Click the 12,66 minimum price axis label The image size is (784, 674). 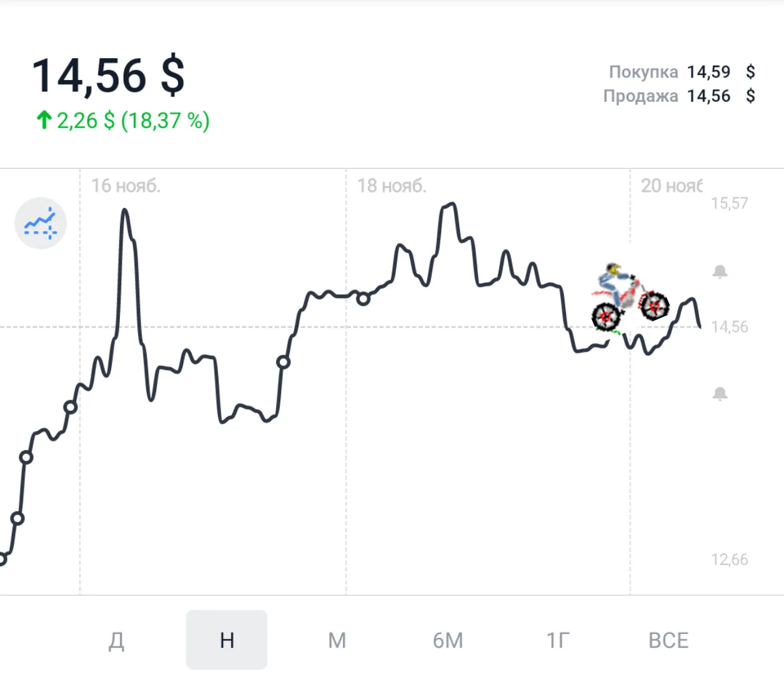tap(729, 559)
